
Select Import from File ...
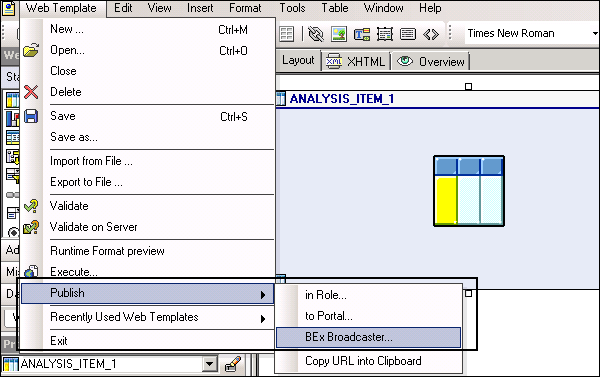[x=148, y=161]
